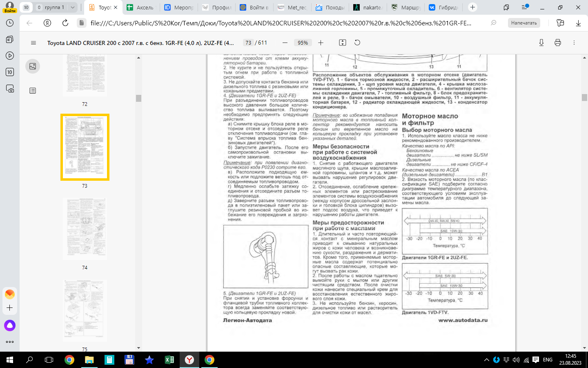Open the Alice assistant purple icon
The image size is (588, 368).
point(10,325)
